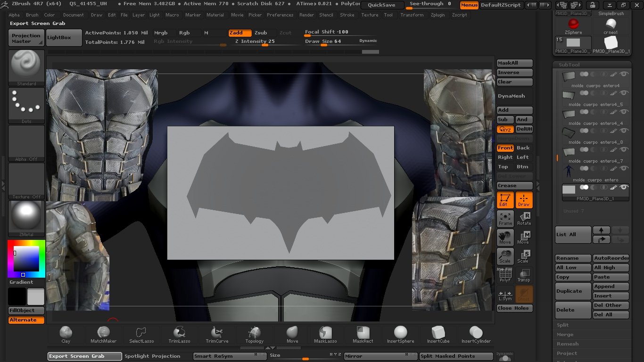Viewport: 644px width, 362px height.
Task: Open the Stroke menu
Action: pyautogui.click(x=347, y=15)
